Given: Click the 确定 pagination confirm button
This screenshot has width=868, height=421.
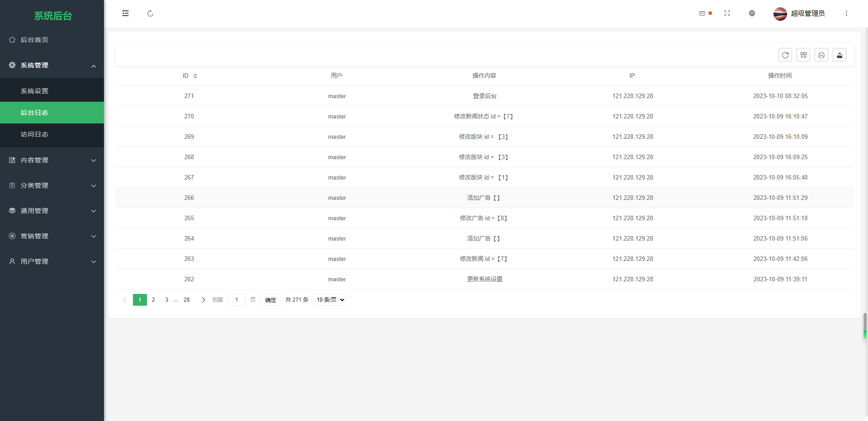Looking at the screenshot, I should (x=270, y=300).
